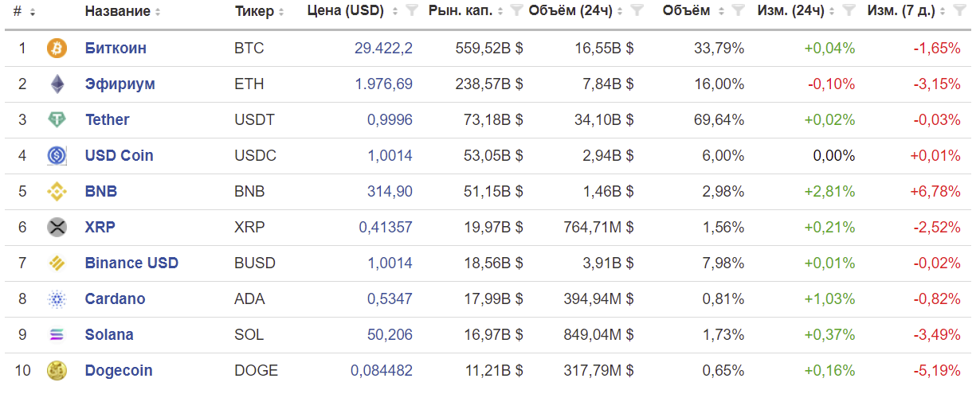
Task: Click the Тикер column header
Action: point(254,12)
